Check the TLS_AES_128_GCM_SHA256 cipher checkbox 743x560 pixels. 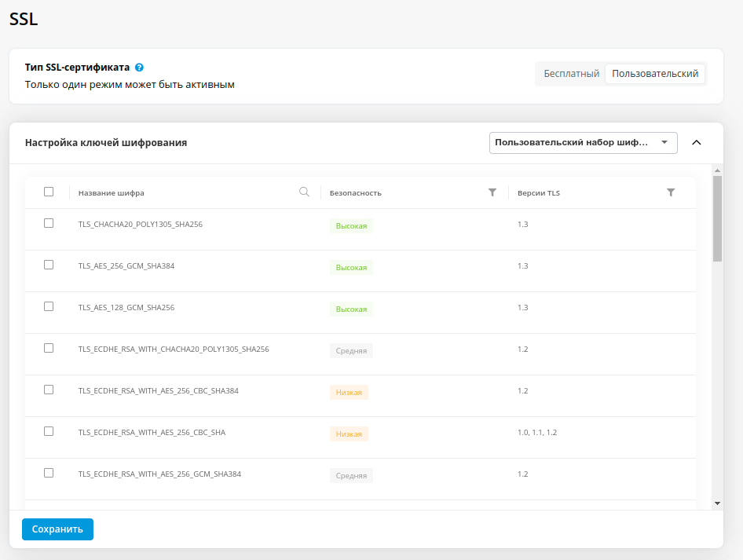(x=49, y=306)
